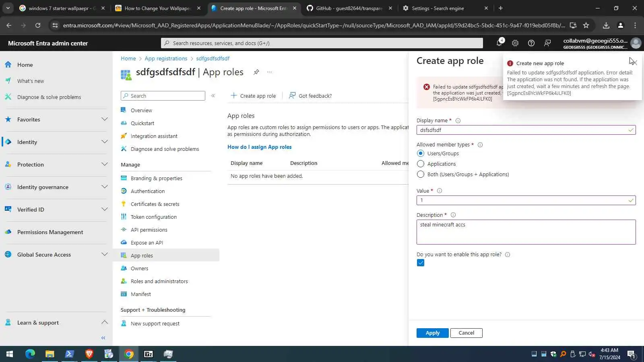Open Quickstart in resource menu
The image size is (644, 362).
click(x=142, y=123)
